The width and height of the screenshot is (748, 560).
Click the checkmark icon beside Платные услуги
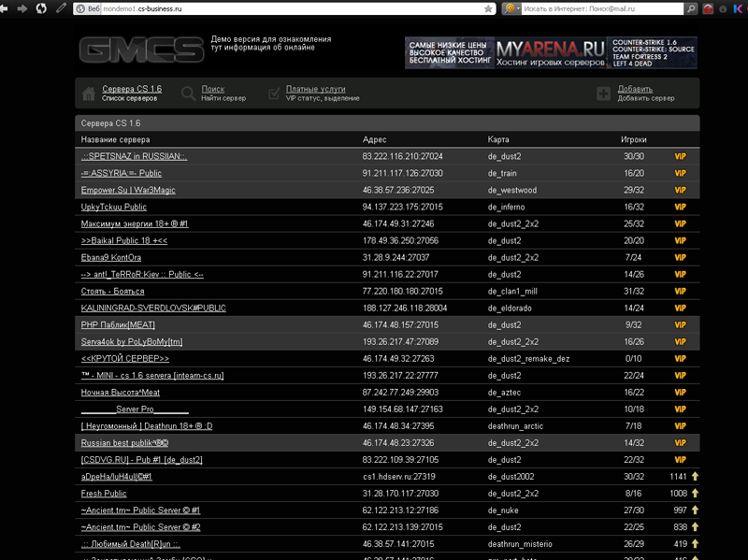273,93
